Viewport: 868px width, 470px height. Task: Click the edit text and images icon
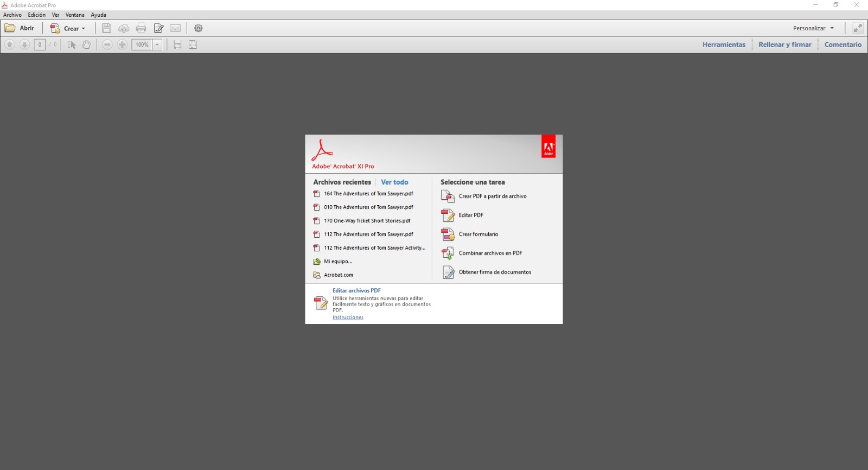[x=158, y=28]
